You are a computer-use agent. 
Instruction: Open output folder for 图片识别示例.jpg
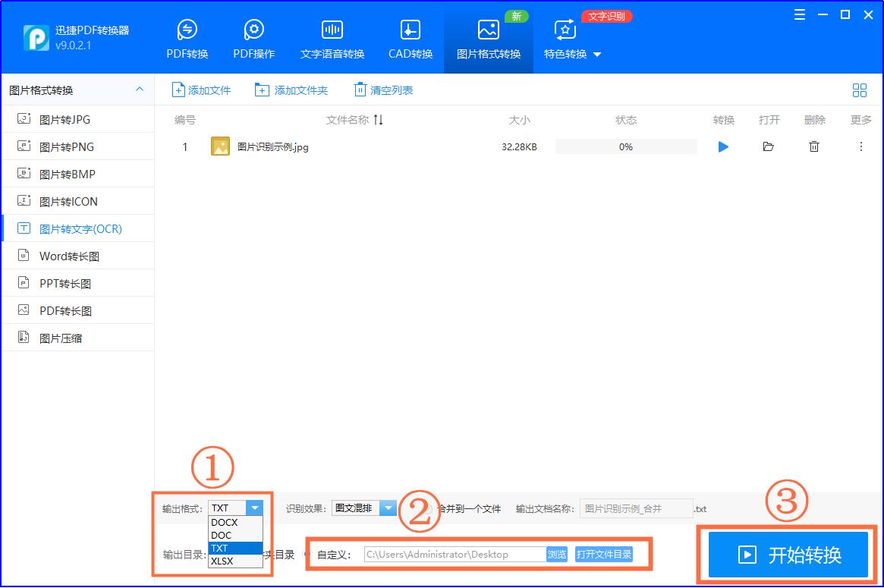pos(768,147)
